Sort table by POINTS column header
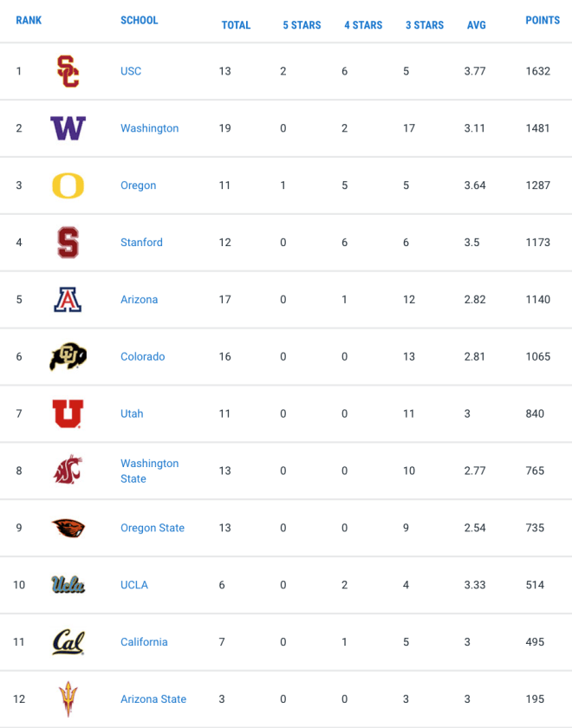 (x=543, y=21)
